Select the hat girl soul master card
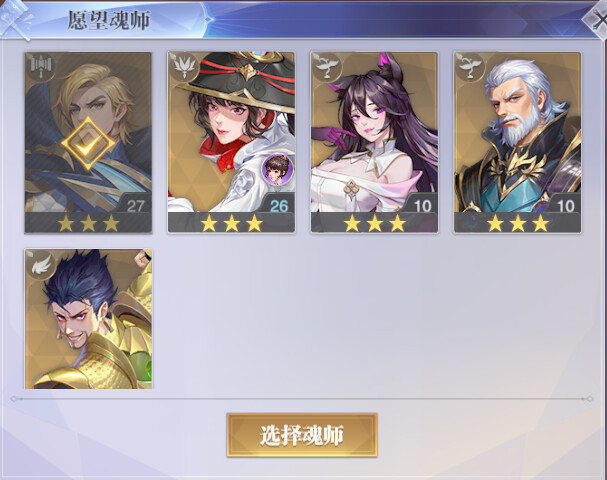 (231, 142)
